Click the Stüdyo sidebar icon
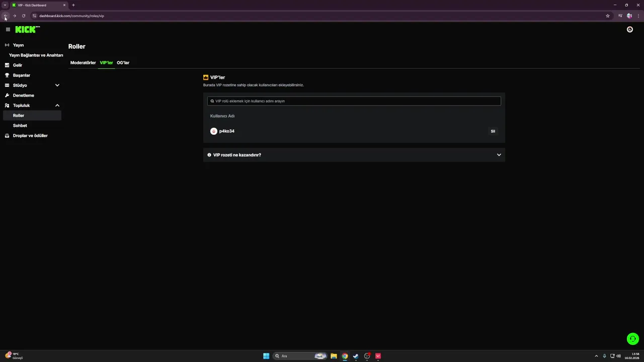This screenshot has width=644, height=362. click(7, 85)
